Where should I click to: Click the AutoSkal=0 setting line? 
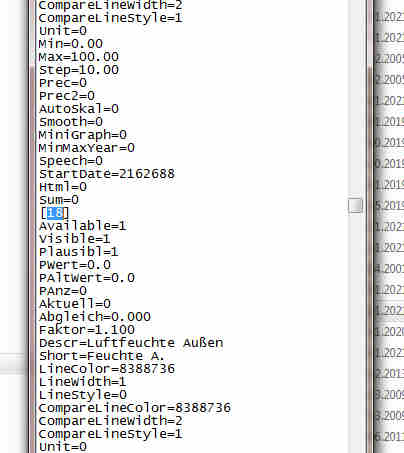(x=79, y=109)
